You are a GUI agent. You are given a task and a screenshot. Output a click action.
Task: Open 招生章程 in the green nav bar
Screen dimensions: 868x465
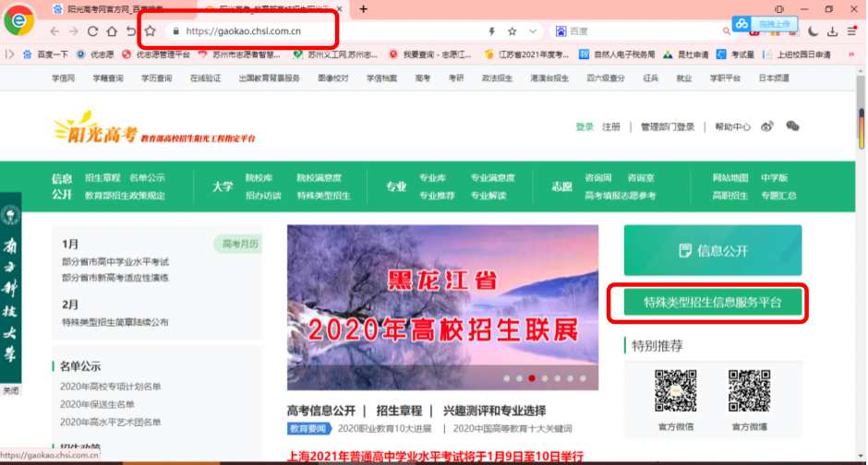coord(102,177)
